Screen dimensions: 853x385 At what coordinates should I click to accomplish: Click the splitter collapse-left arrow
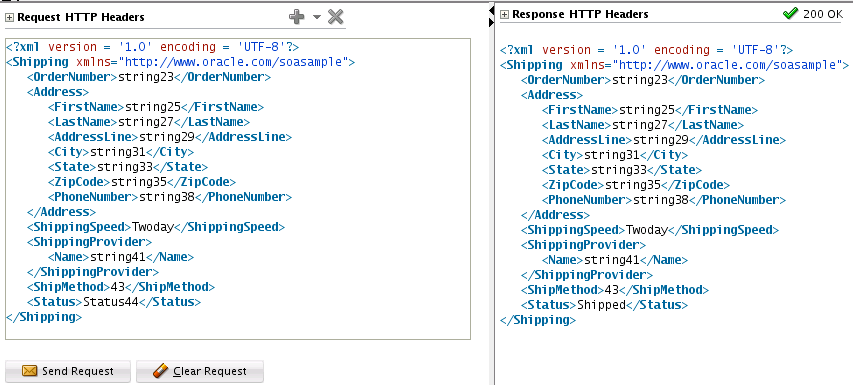[492, 10]
